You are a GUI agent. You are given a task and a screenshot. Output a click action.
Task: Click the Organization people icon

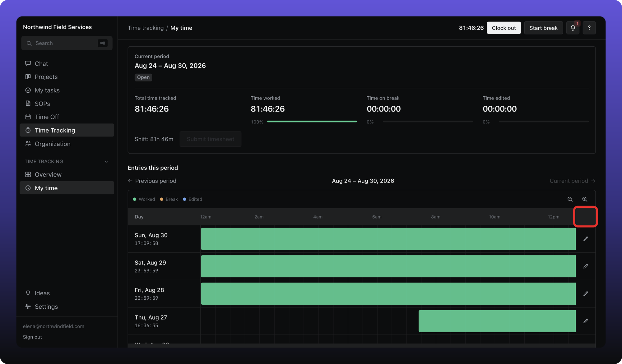pos(28,144)
